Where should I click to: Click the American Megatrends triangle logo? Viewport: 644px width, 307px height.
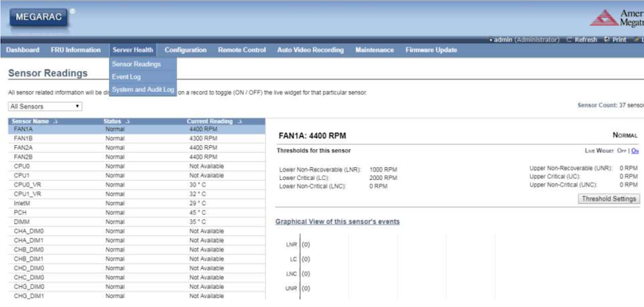(x=604, y=17)
